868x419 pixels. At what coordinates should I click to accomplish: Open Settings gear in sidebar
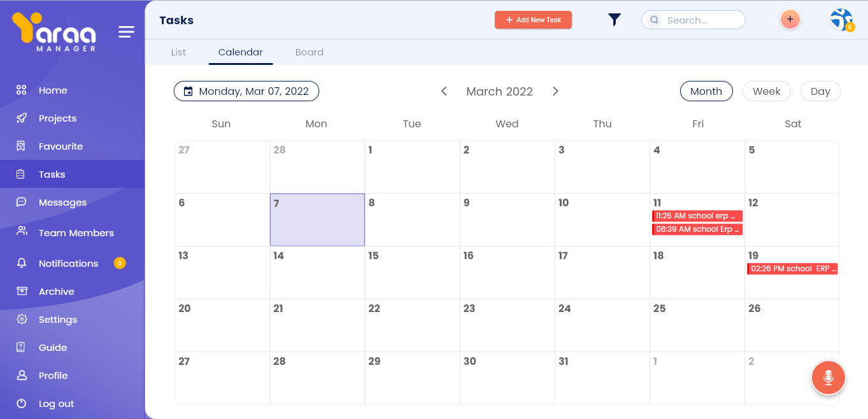(x=22, y=320)
